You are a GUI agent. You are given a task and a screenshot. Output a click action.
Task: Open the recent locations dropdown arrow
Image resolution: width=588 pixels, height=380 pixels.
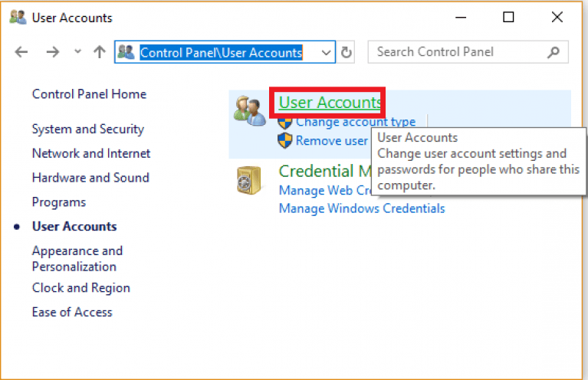[x=77, y=52]
